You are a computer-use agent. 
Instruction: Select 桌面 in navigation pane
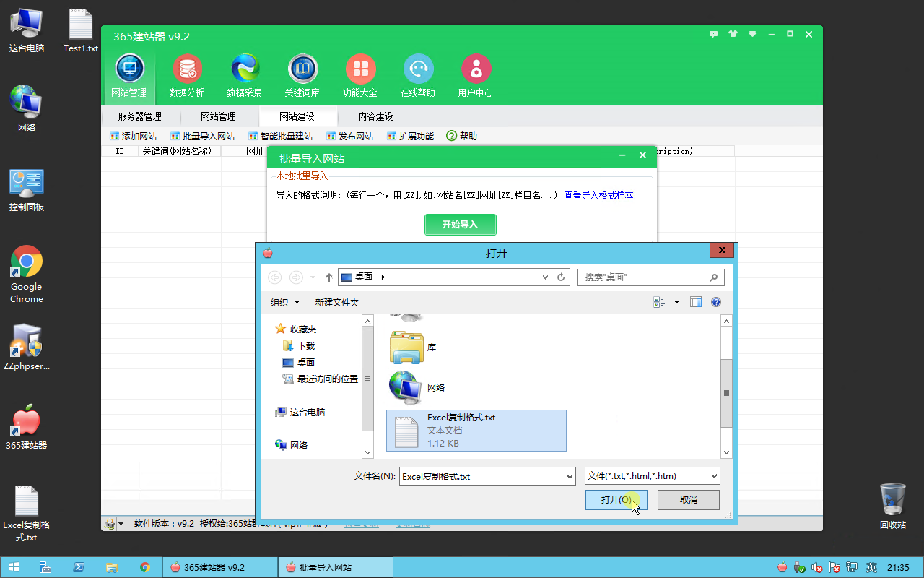(x=299, y=363)
